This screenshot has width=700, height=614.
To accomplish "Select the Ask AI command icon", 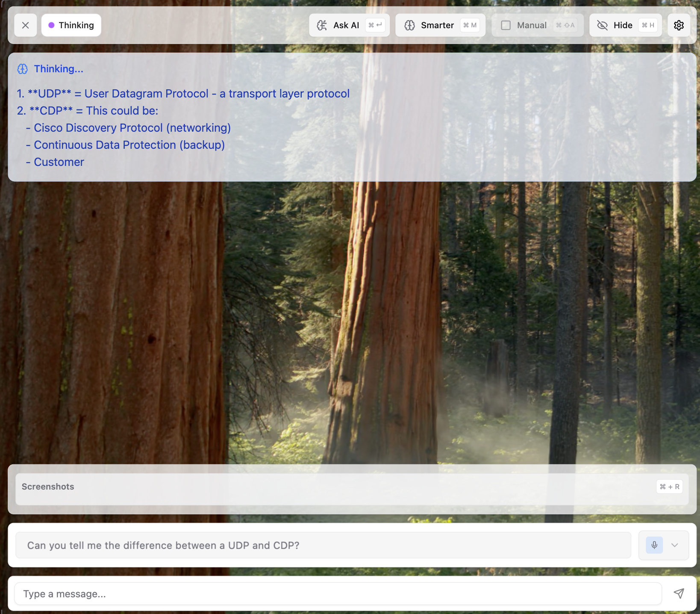I will coord(322,25).
